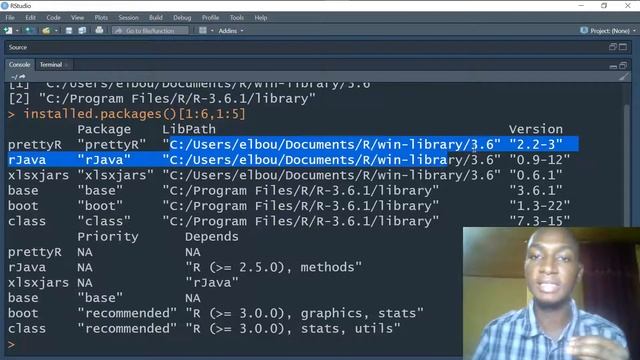Viewport: 640px width, 360px height.
Task: Switch to the Terminal tab
Action: pyautogui.click(x=51, y=64)
